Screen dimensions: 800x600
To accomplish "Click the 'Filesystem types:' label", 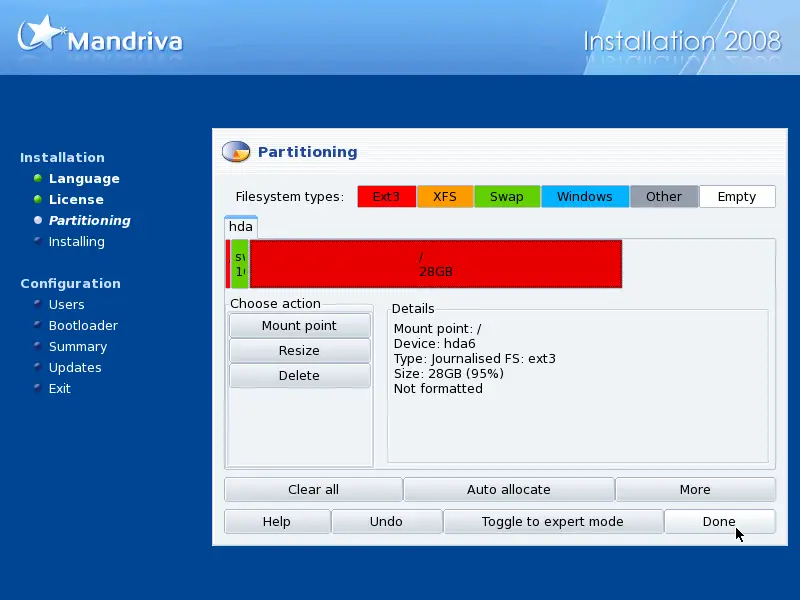I will 289,197.
